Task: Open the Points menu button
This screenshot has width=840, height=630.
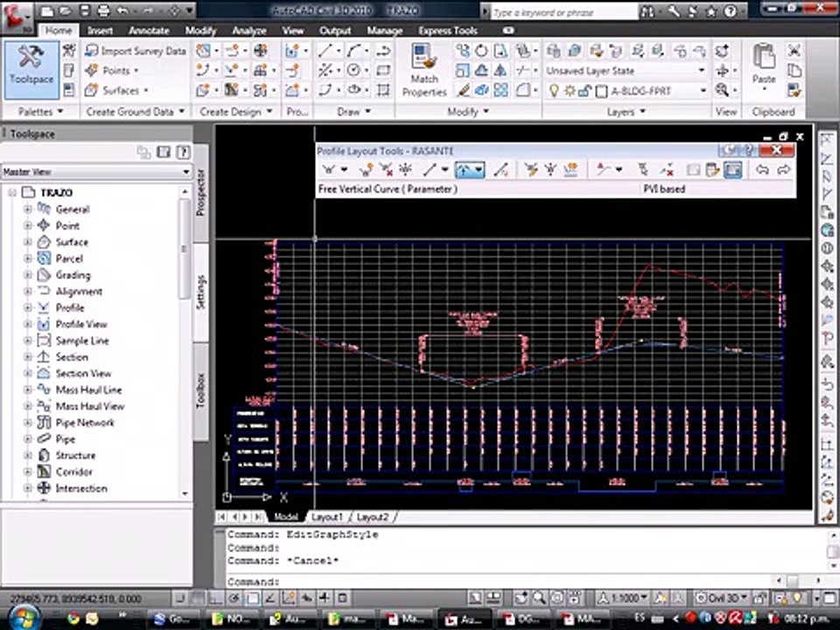Action: tap(112, 70)
